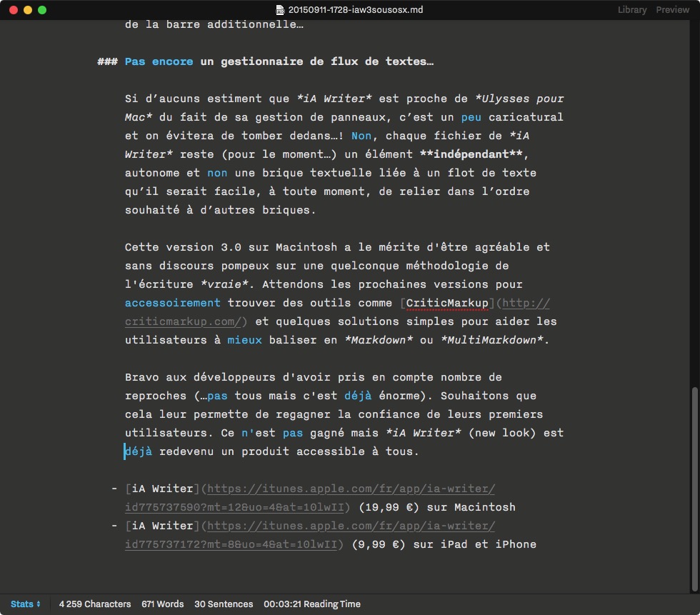Click the '30 Sentences' stat
The image size is (700, 615).
pyautogui.click(x=224, y=604)
